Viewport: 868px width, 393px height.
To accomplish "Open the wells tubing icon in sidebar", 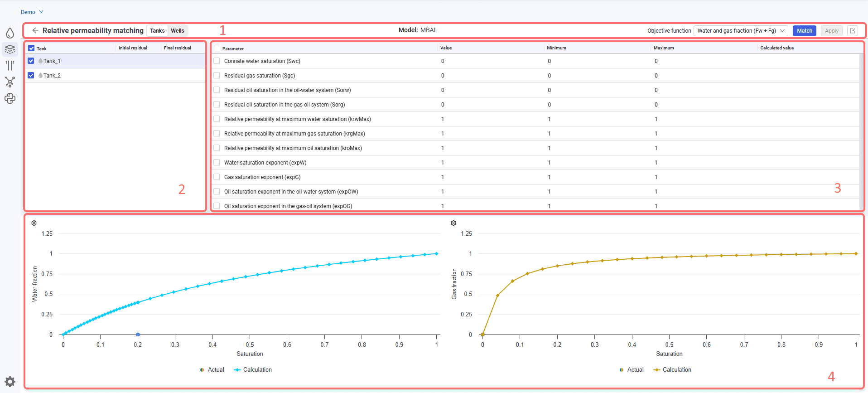I will [x=10, y=66].
